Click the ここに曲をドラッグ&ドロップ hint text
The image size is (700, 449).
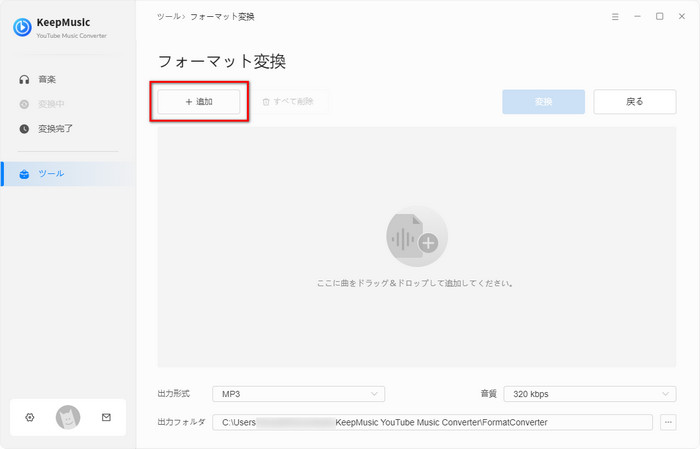(415, 283)
